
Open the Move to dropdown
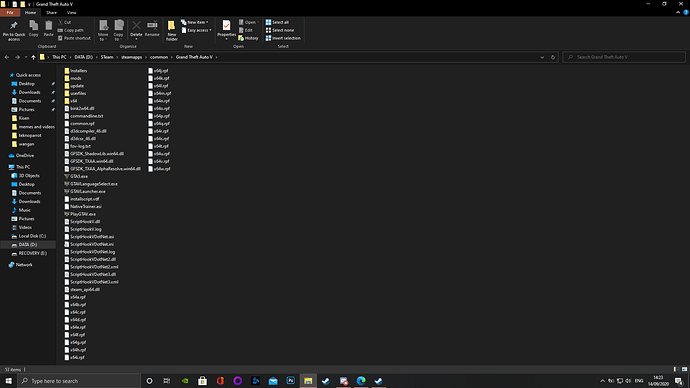[103, 30]
